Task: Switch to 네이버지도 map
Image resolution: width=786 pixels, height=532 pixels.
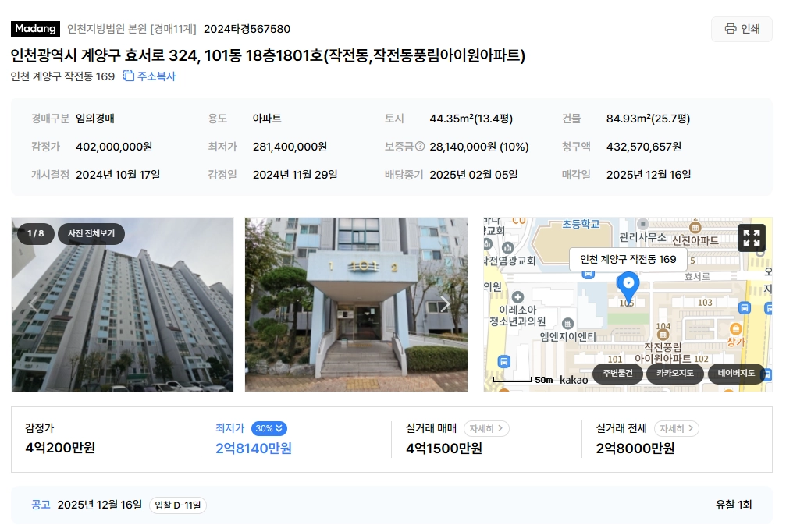Action: click(736, 373)
